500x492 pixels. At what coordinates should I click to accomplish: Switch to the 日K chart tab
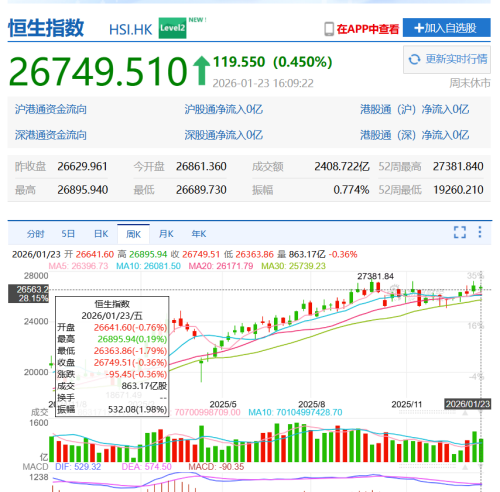(101, 234)
